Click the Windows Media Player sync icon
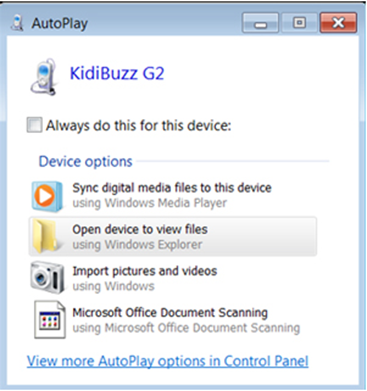Screen dimensions: 367x391 pos(47,196)
